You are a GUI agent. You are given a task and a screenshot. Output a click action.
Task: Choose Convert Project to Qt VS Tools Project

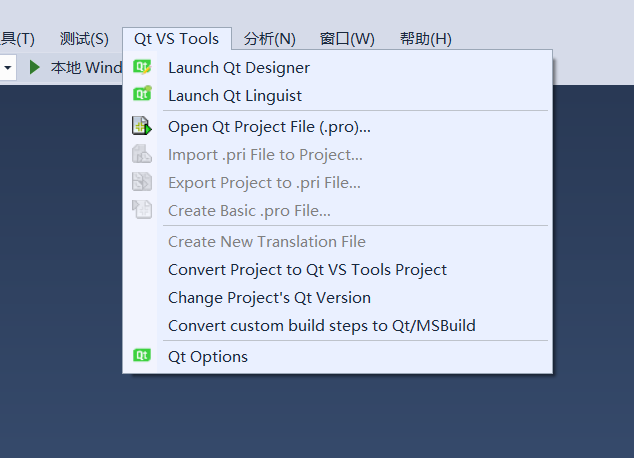coord(307,269)
